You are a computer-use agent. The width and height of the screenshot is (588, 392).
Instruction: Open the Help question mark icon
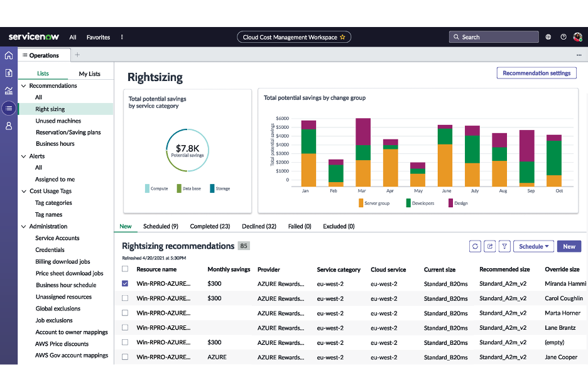point(563,36)
